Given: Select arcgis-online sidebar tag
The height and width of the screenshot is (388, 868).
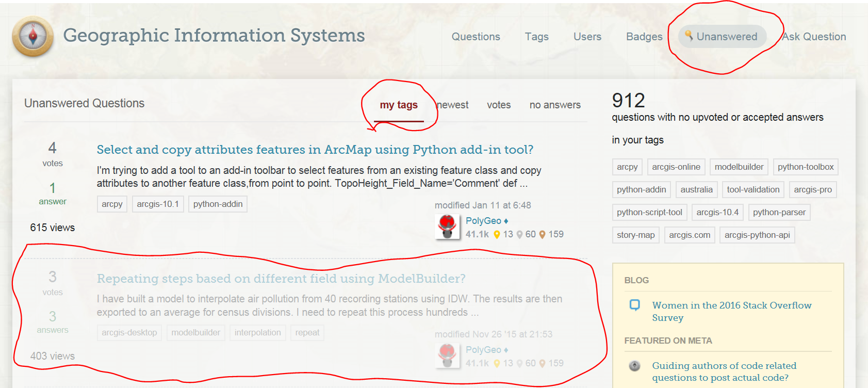Looking at the screenshot, I should click(x=676, y=167).
